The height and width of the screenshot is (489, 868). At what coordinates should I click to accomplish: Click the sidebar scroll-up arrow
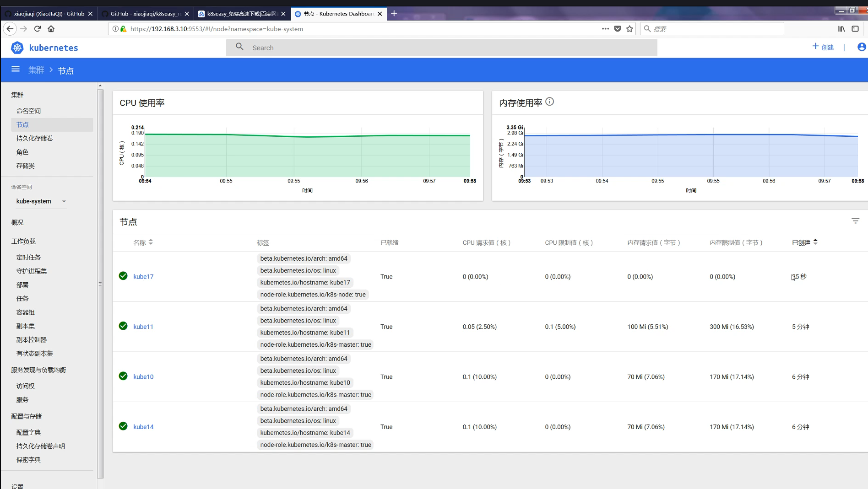[100, 86]
